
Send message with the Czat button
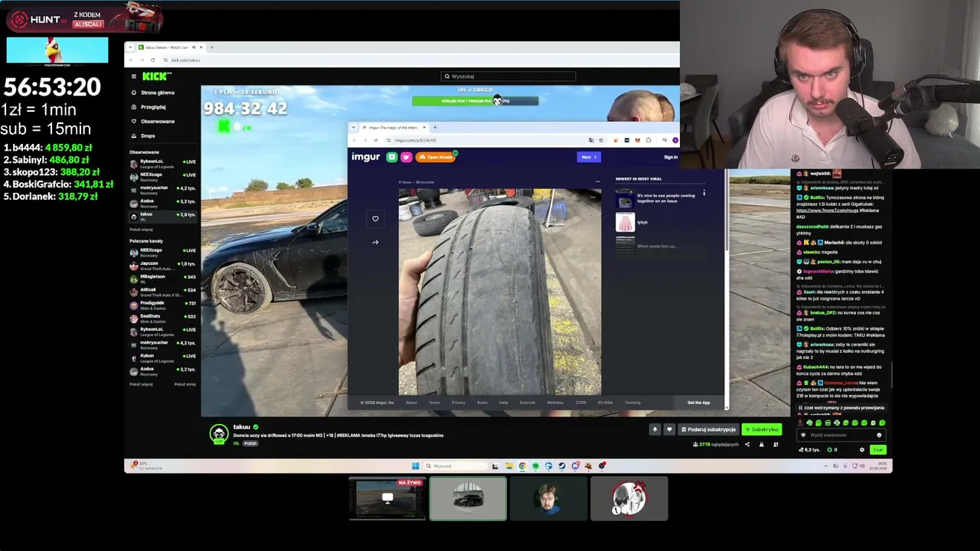[x=877, y=450]
